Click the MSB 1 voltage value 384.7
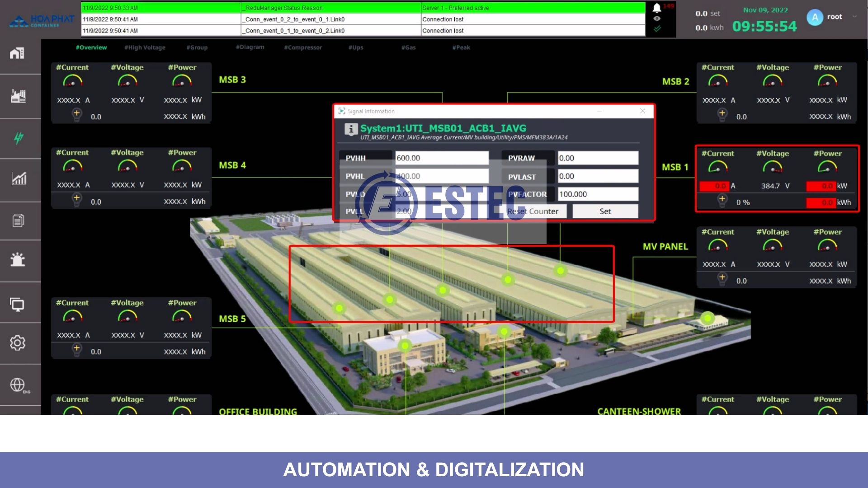The image size is (868, 488). tap(770, 186)
